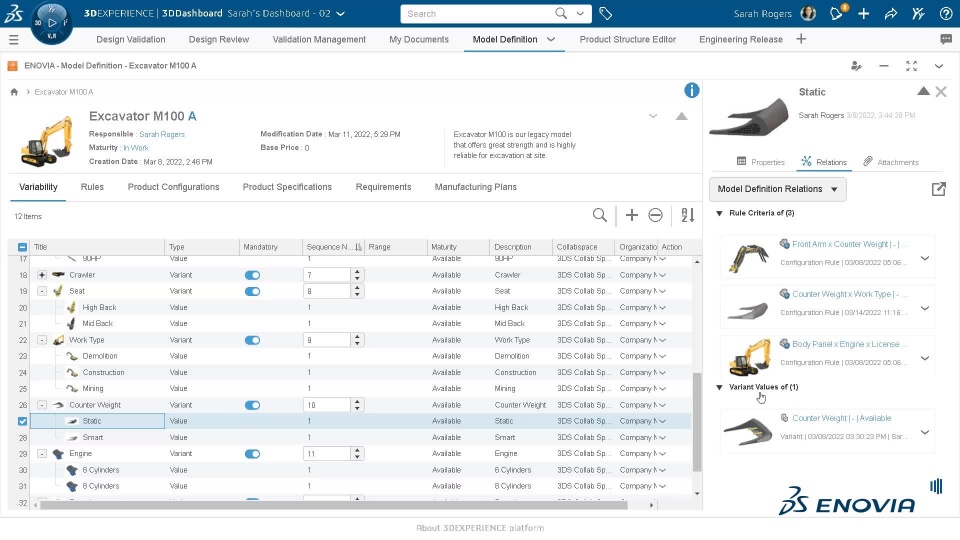960x540 pixels.
Task: Switch to Product Configurations tab
Action: click(173, 187)
